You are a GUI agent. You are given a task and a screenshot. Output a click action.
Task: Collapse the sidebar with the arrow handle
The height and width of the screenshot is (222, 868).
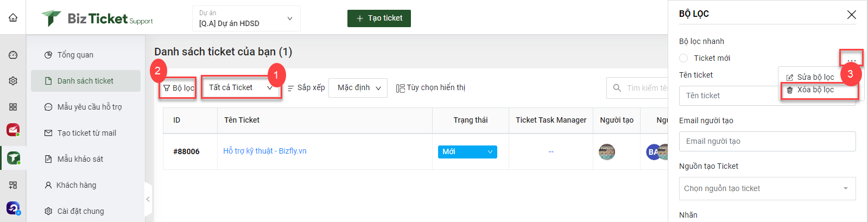[148, 199]
